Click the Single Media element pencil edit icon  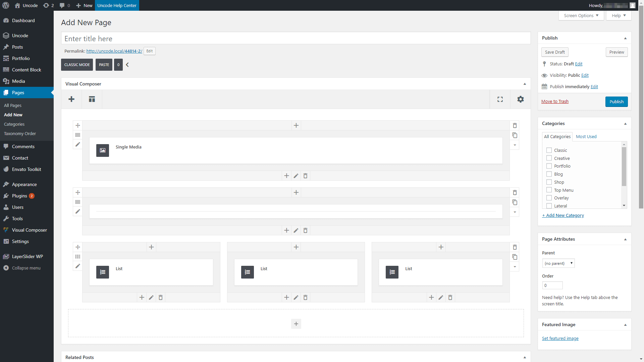click(x=296, y=176)
